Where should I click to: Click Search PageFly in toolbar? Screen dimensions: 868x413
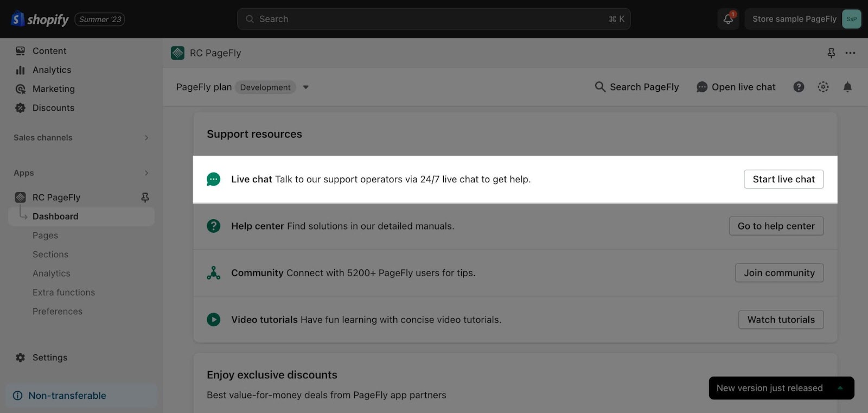point(637,87)
